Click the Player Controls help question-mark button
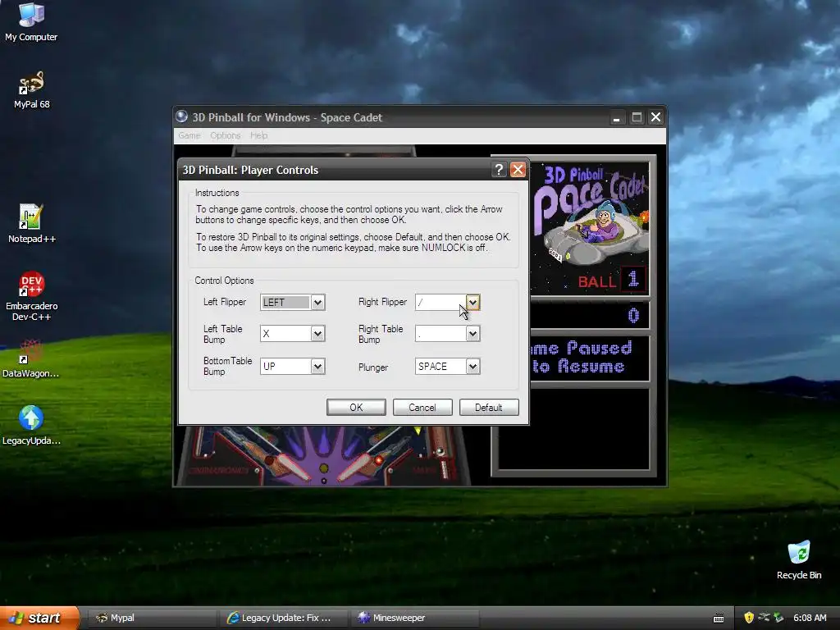 [x=499, y=170]
